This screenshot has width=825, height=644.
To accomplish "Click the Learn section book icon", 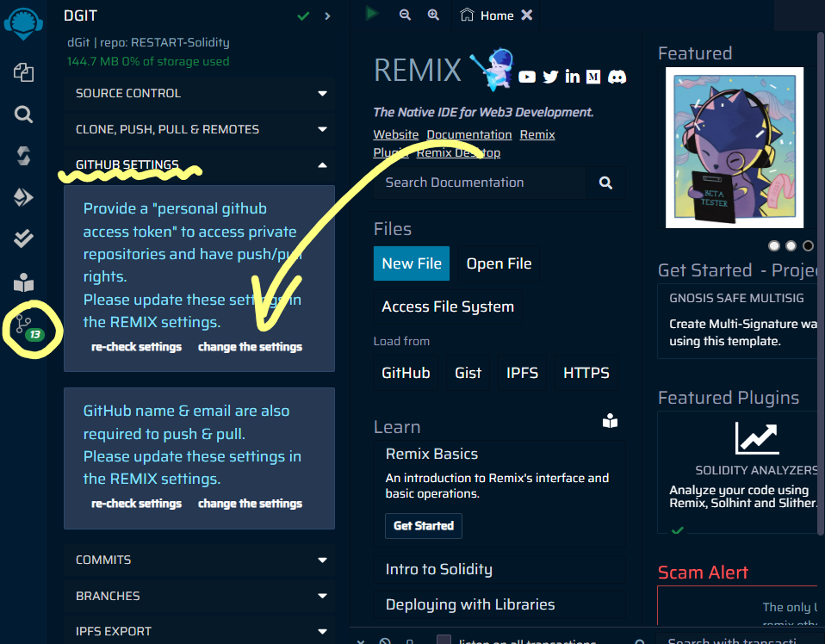I will click(610, 421).
